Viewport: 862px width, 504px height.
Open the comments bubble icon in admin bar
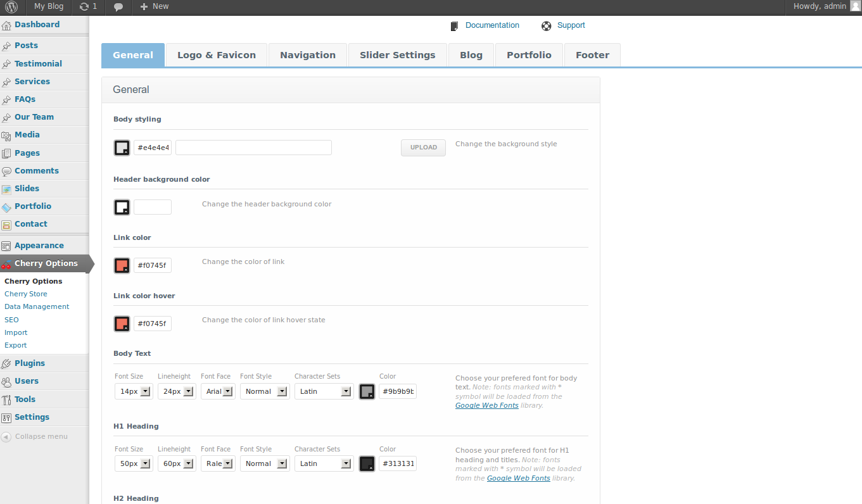(x=118, y=6)
